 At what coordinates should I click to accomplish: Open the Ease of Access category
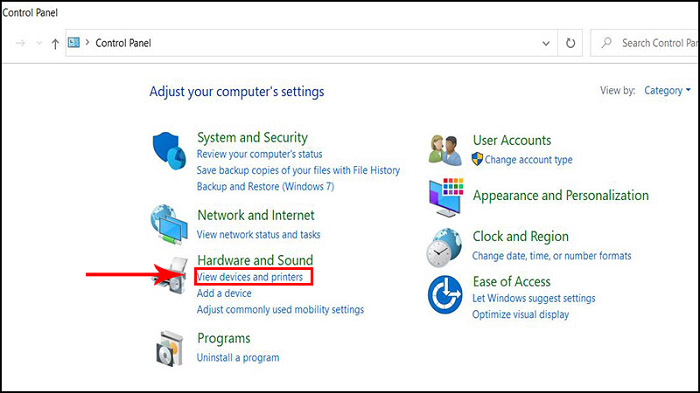512,282
